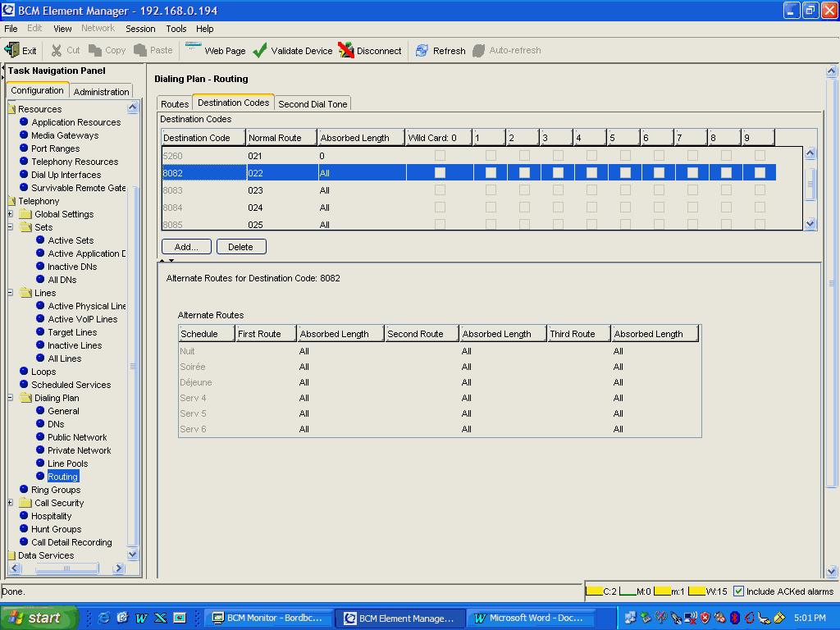Click the Exit door icon in toolbar
The height and width of the screenshot is (630, 840).
pos(11,50)
